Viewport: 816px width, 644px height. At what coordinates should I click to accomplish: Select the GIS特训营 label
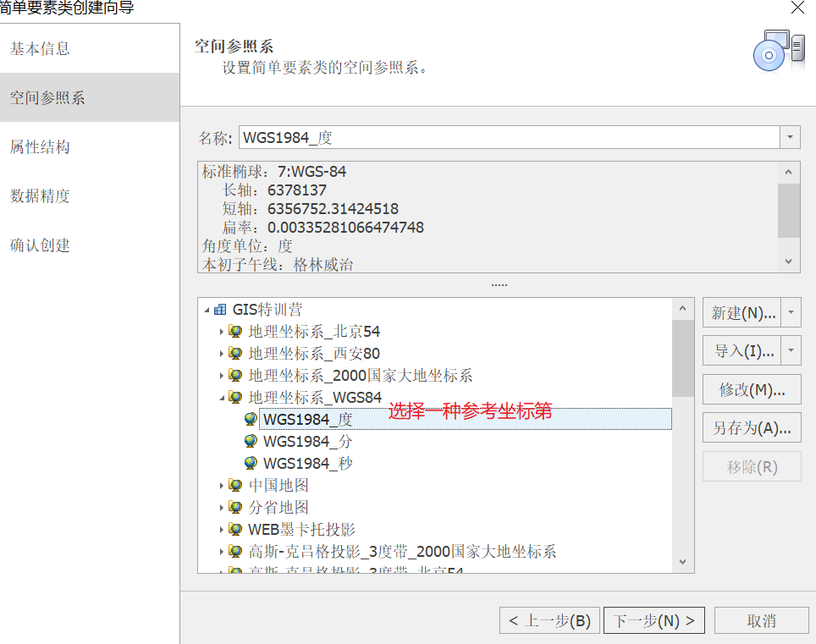[x=267, y=310]
